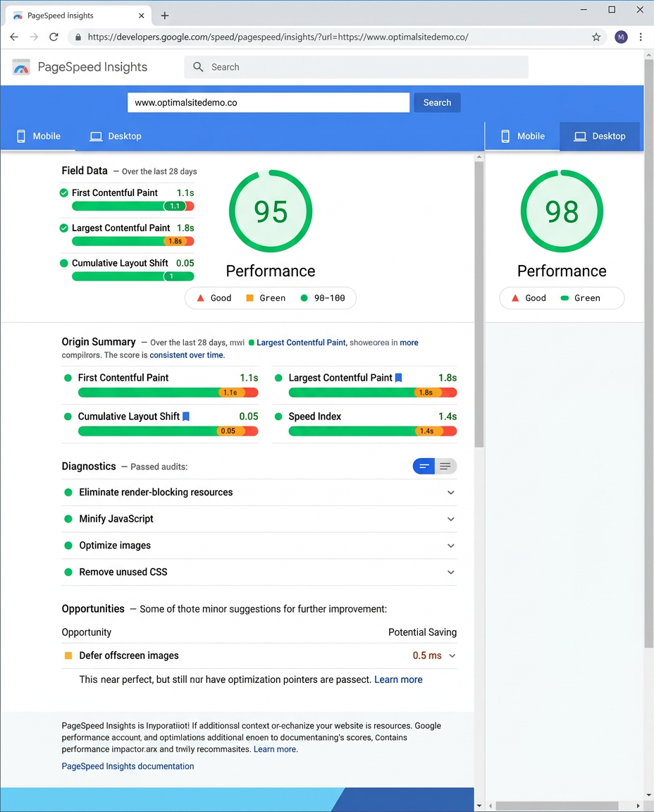Click the browser forward arrow
The height and width of the screenshot is (812, 654).
coord(34,37)
